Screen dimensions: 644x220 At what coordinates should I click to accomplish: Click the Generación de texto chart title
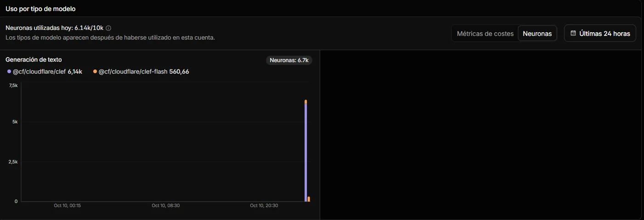(x=34, y=59)
